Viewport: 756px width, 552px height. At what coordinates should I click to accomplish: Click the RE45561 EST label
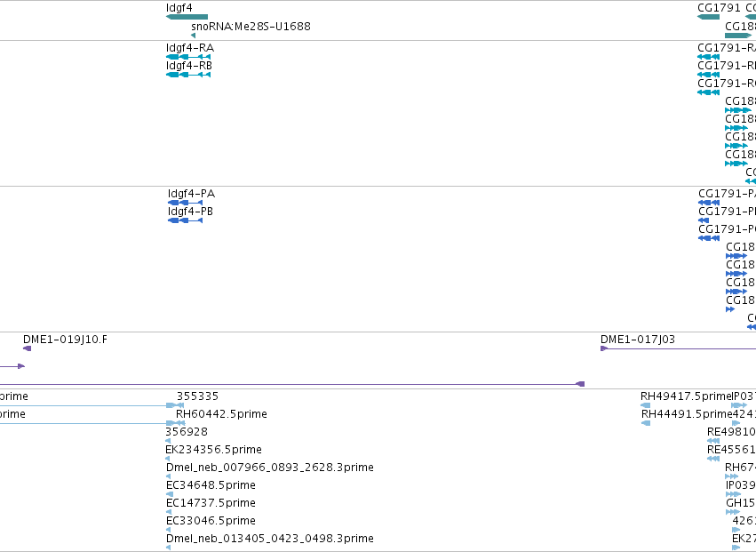[731, 450]
